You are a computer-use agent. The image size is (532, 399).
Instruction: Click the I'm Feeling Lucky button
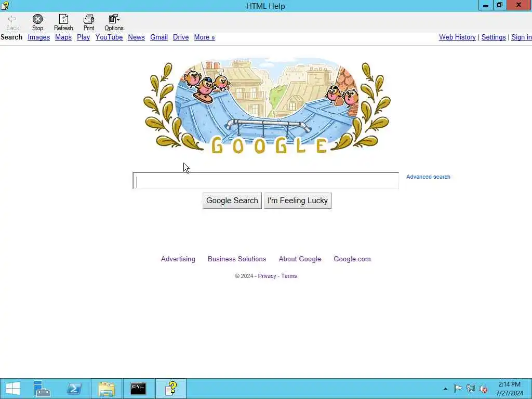pyautogui.click(x=298, y=201)
